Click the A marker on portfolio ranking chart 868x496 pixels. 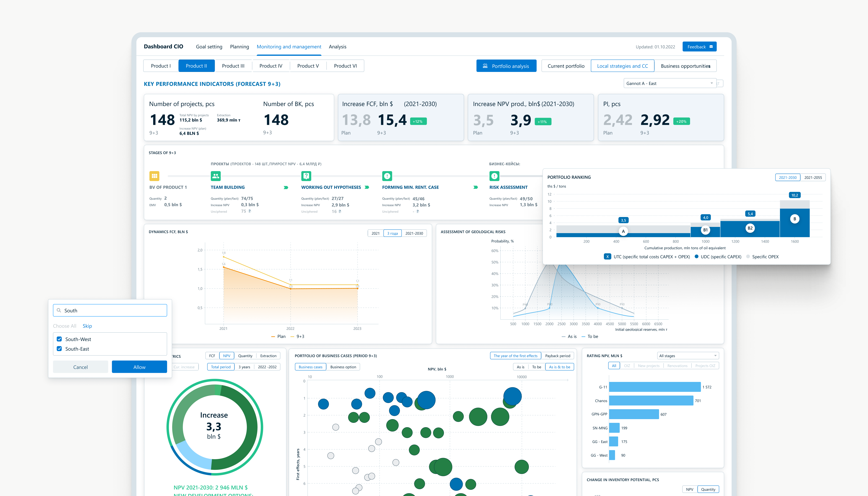point(623,231)
